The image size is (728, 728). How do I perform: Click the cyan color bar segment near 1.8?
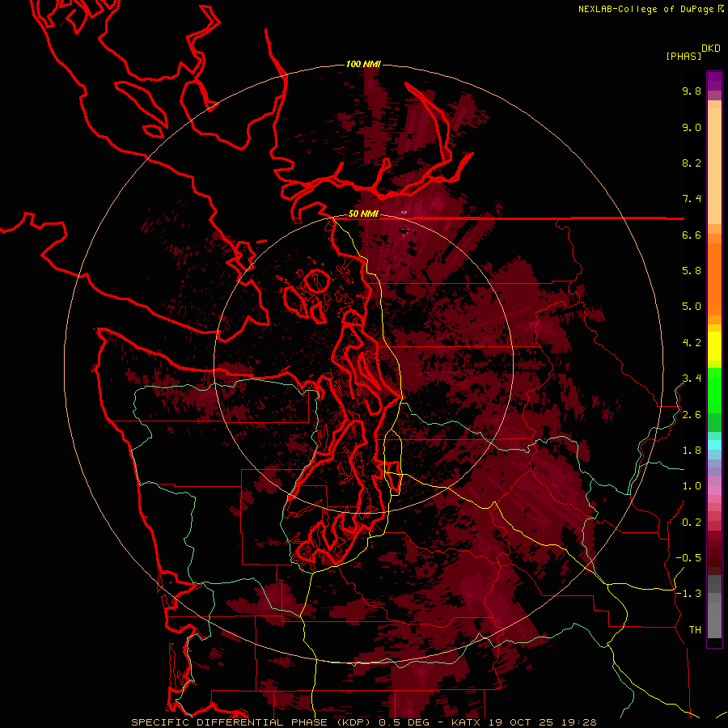[714, 445]
